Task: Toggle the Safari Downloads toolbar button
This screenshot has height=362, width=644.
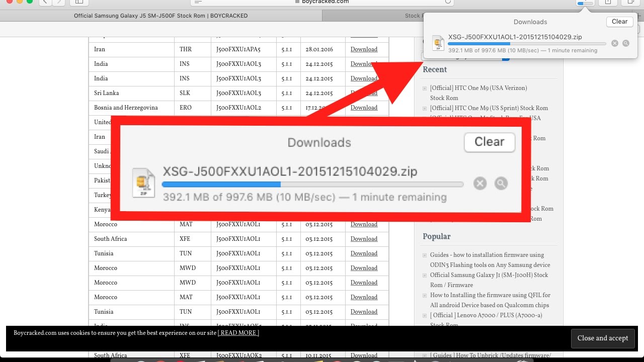Action: [x=585, y=3]
